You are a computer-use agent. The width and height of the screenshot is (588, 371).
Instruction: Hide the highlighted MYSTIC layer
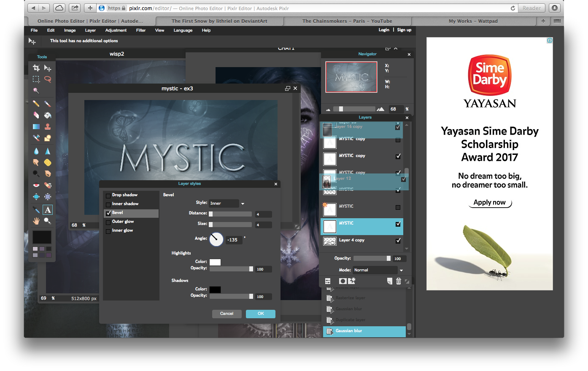point(398,224)
